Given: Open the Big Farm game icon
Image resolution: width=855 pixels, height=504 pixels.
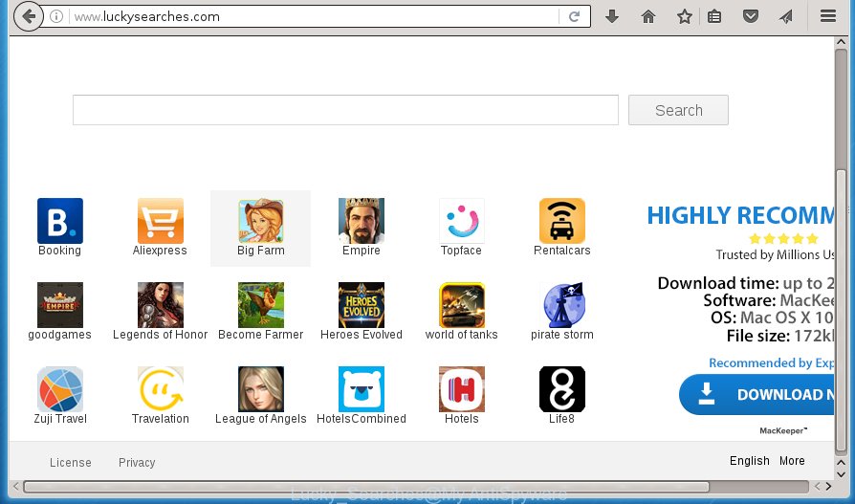Looking at the screenshot, I should click(x=261, y=221).
